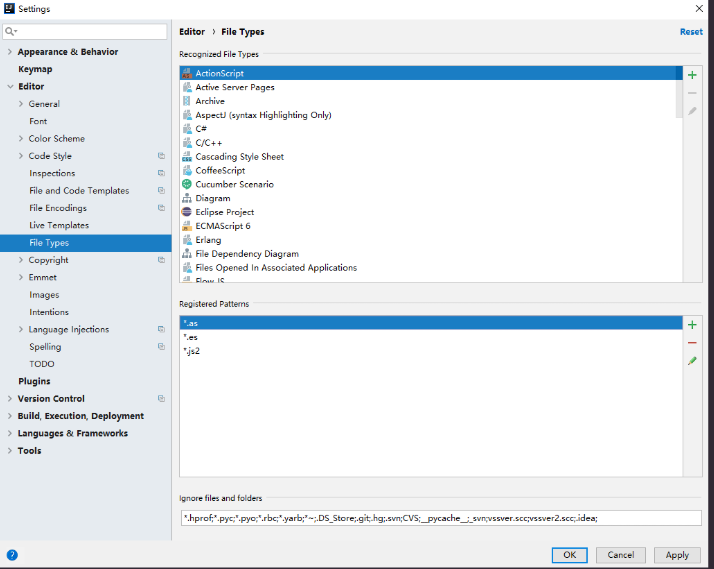
Task: Select the AspectJ file type
Action: (431, 115)
